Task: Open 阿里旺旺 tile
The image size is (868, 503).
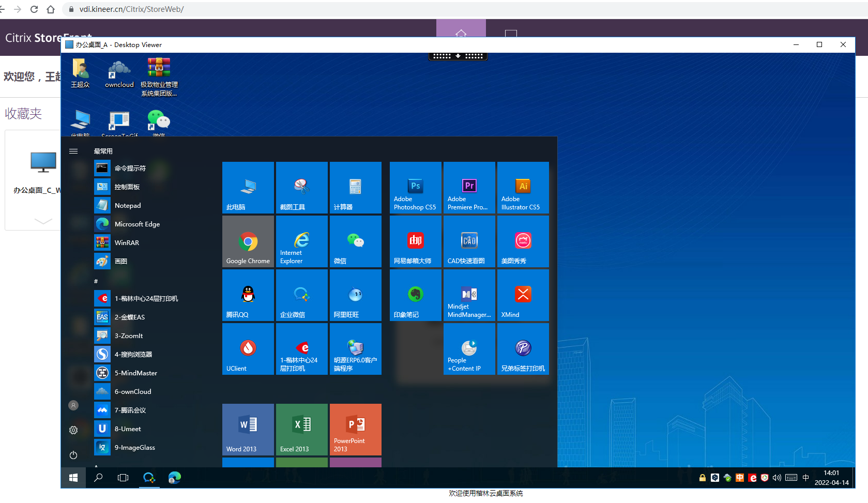Action: 356,295
